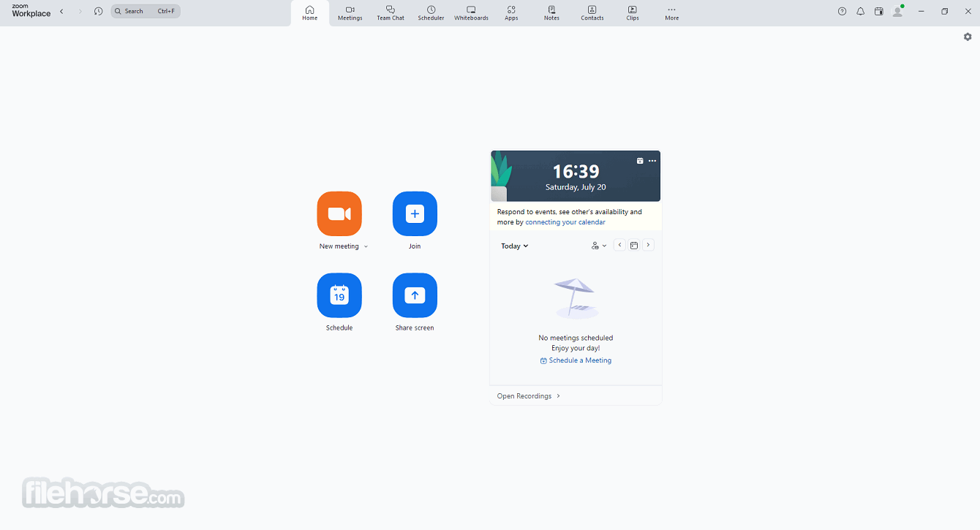The image size is (980, 530).
Task: Open the Meetings tab icon
Action: (350, 12)
